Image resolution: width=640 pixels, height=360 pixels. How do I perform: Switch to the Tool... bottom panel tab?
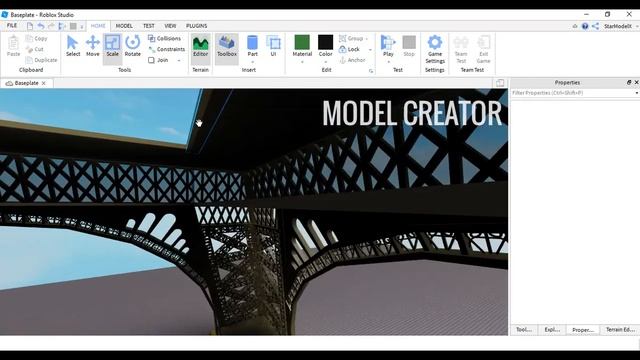(524, 329)
